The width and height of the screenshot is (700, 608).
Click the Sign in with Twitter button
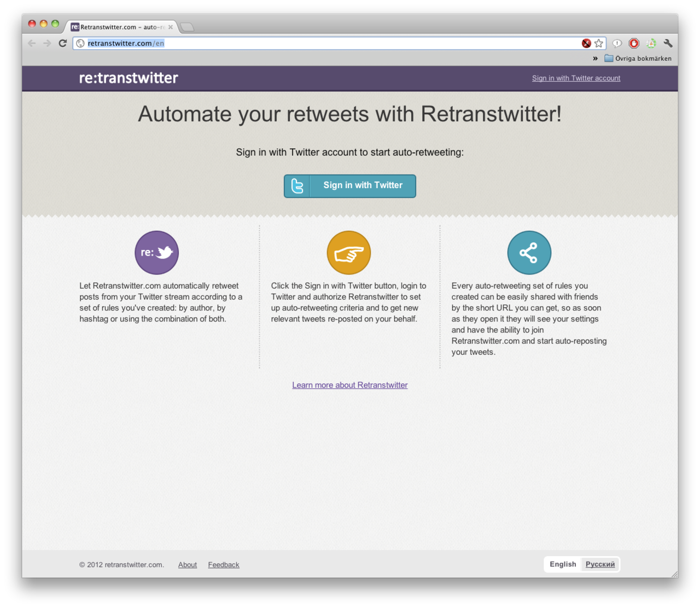[350, 186]
